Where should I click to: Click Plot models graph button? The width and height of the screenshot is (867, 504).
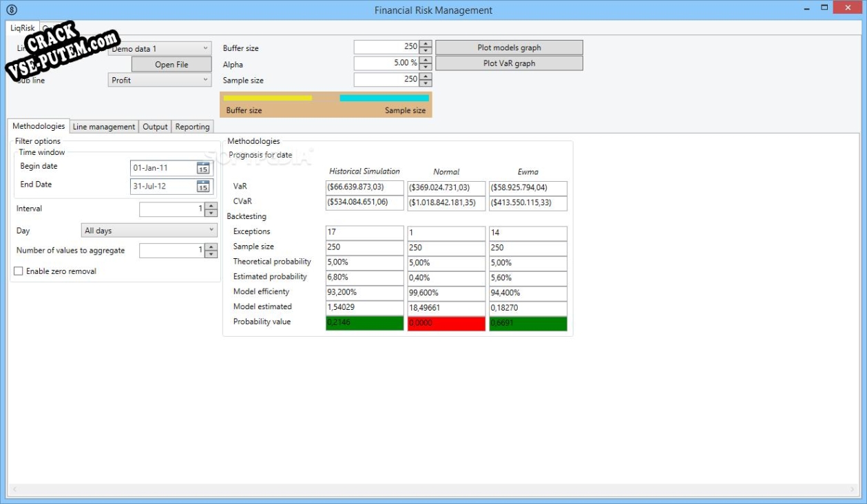tap(509, 48)
